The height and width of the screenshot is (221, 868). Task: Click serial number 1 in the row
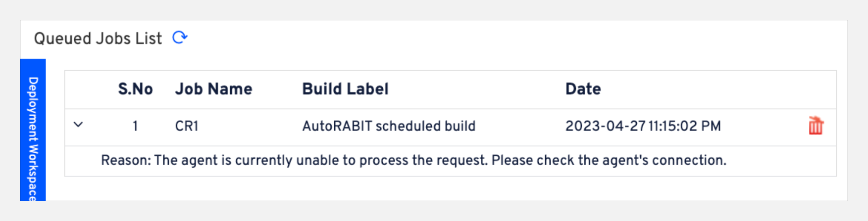tap(135, 126)
